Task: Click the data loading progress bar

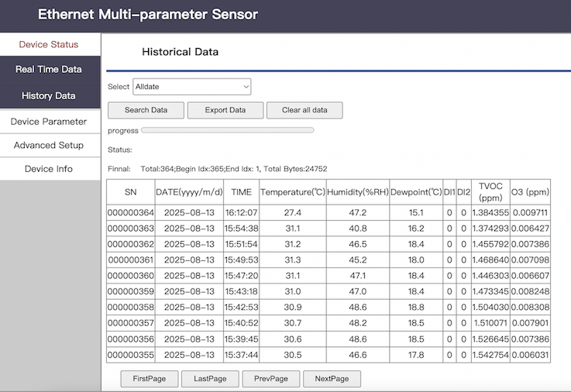Action: click(228, 130)
